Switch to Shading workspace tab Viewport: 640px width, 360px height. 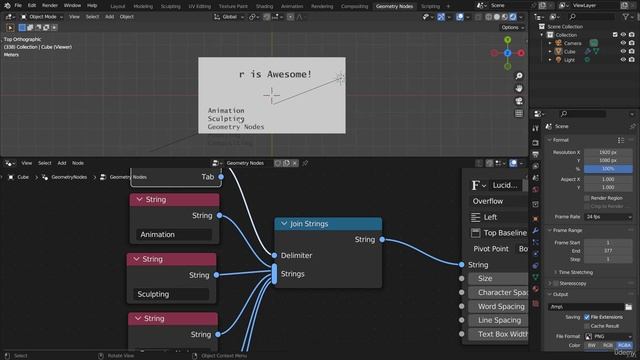tap(264, 6)
